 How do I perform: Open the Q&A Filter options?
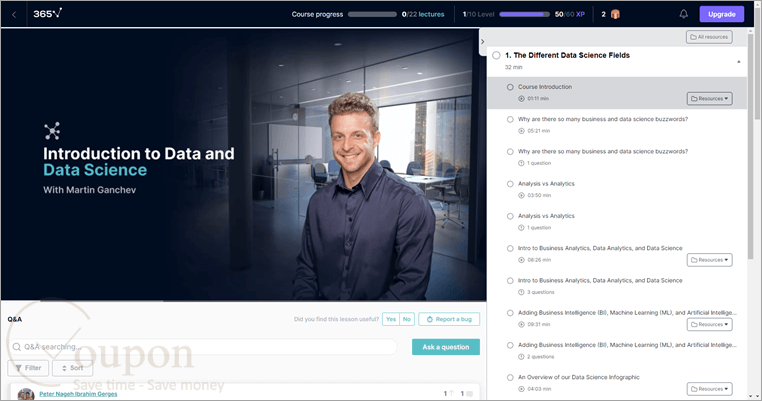tap(28, 368)
